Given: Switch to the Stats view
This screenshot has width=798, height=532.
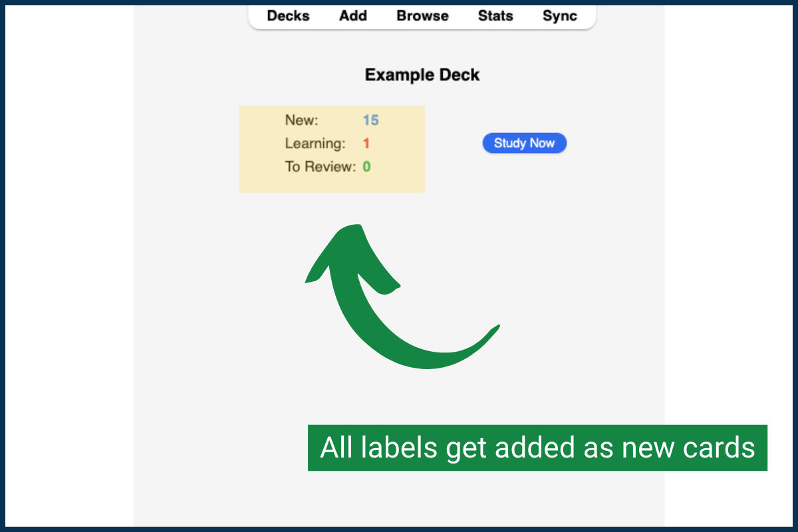Looking at the screenshot, I should [x=495, y=16].
